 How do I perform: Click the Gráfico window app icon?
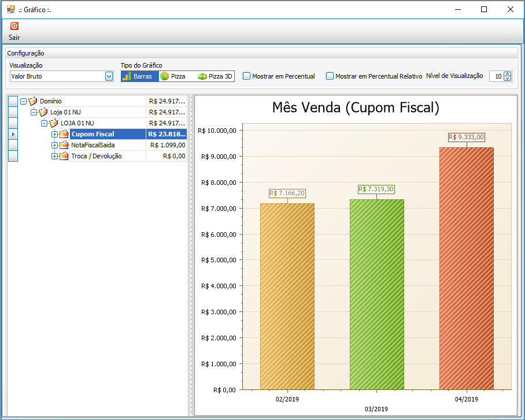(11, 9)
